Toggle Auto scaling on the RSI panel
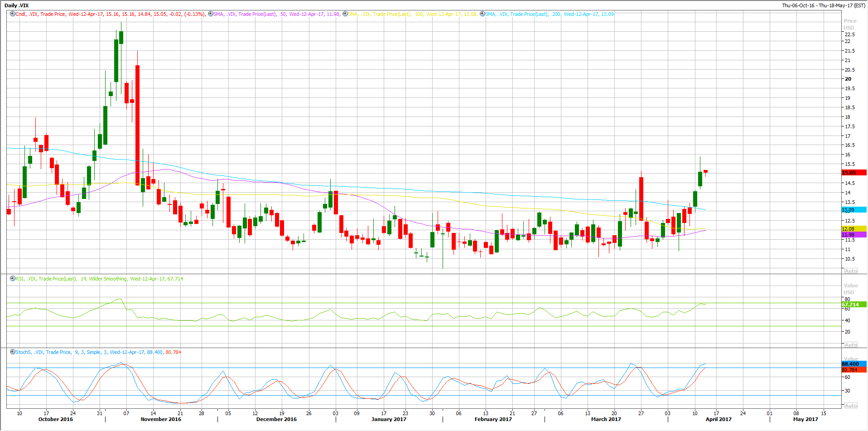The image size is (868, 431). pyautogui.click(x=851, y=345)
